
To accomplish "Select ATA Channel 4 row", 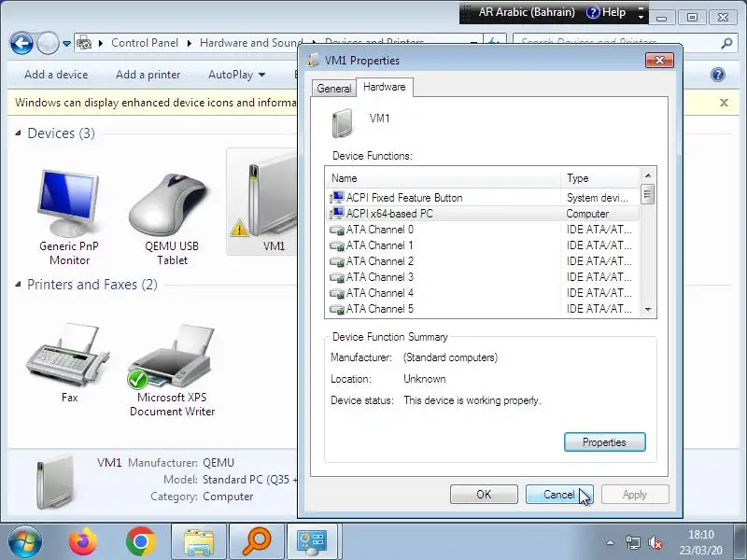I will 483,293.
